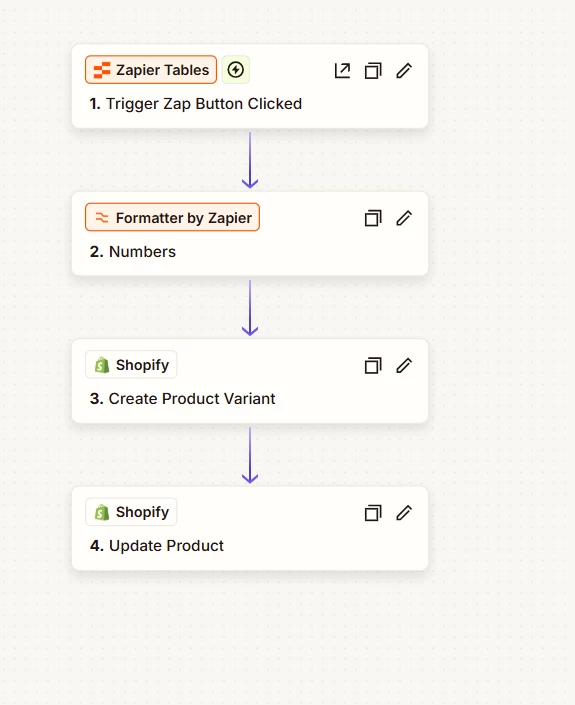
Task: Click the Shopify badge on step 4
Action: click(x=131, y=512)
